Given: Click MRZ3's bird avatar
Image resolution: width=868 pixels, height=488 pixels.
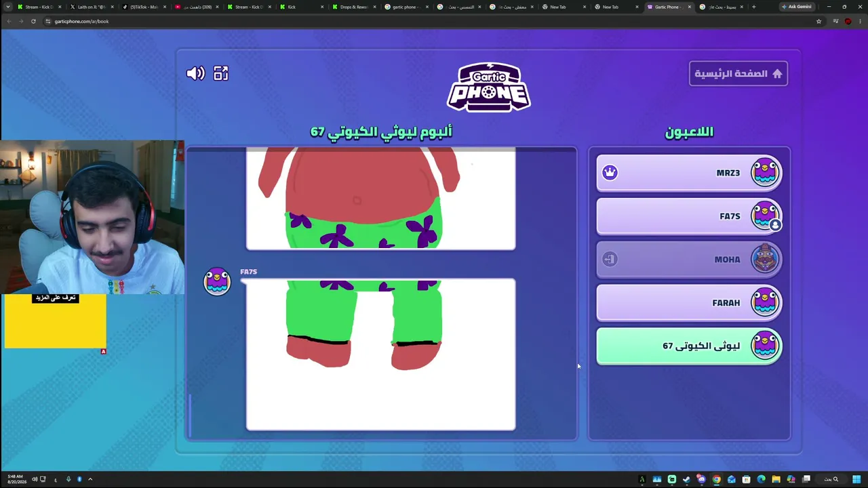Looking at the screenshot, I should (x=765, y=172).
